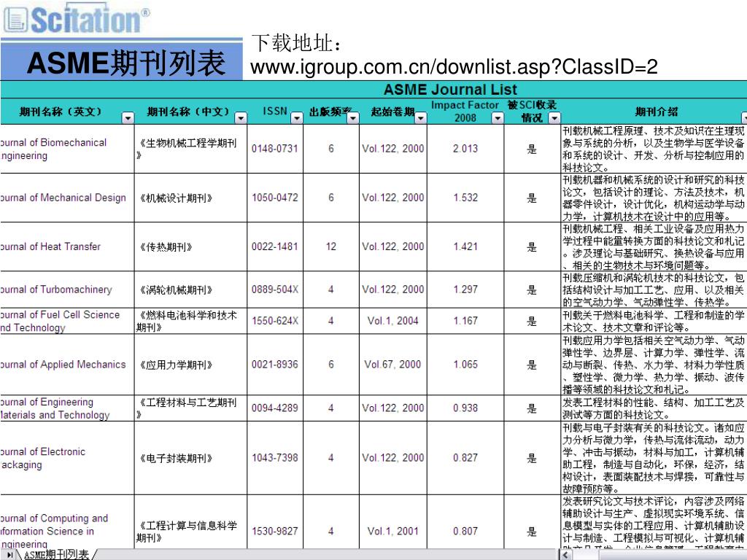
Task: Click impact factor cell 0.827
Action: click(x=465, y=458)
